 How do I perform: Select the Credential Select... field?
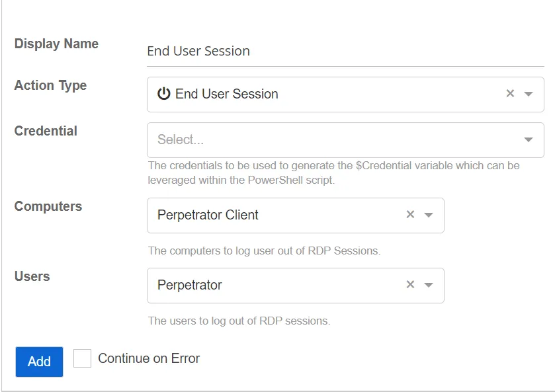tap(345, 140)
